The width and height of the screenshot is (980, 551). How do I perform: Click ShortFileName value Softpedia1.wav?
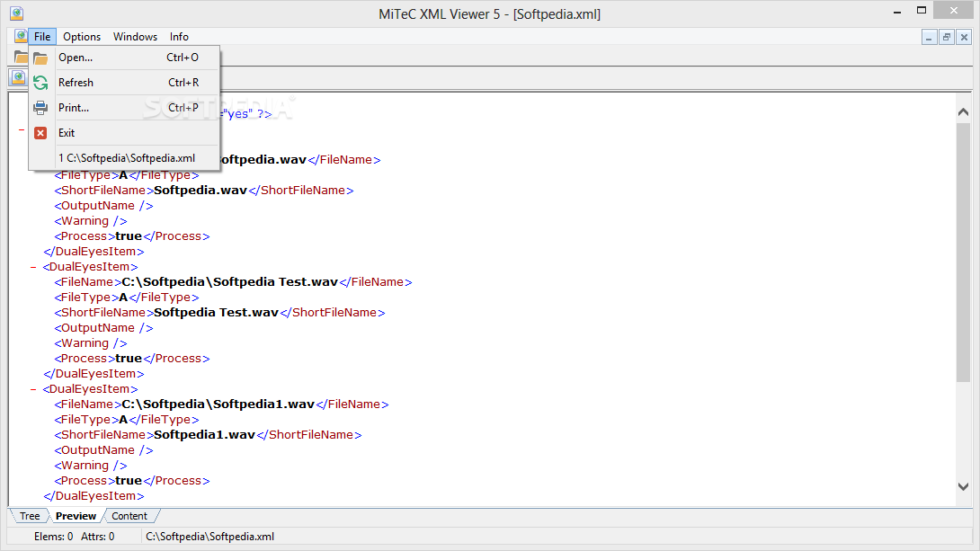(204, 435)
